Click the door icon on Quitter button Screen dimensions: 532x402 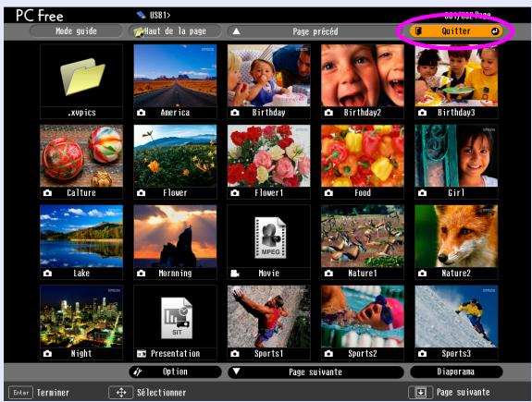(x=418, y=31)
